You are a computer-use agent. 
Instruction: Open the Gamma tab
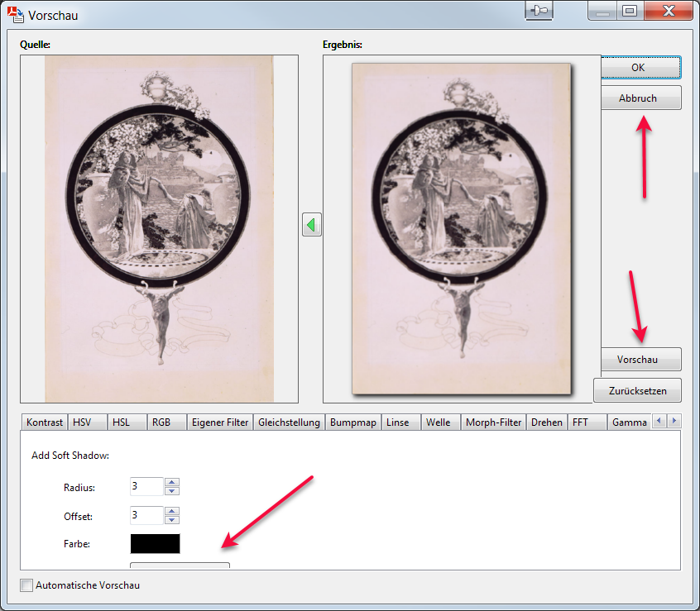(629, 422)
